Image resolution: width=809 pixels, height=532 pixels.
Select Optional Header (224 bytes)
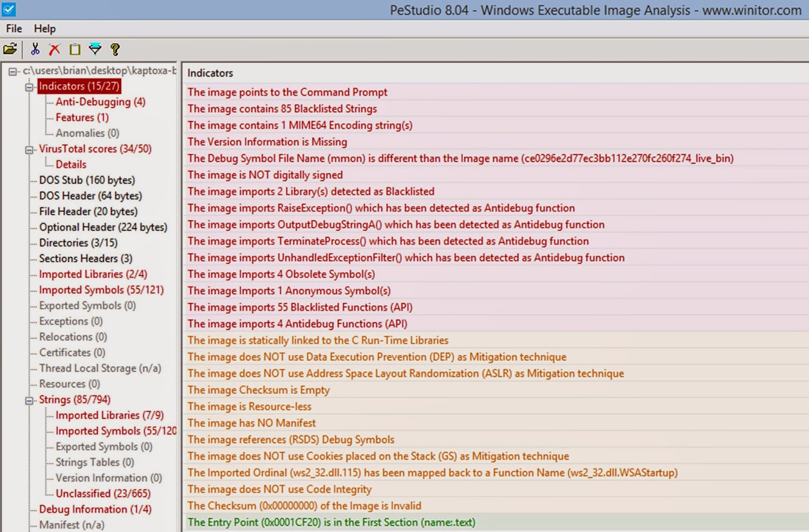click(103, 227)
